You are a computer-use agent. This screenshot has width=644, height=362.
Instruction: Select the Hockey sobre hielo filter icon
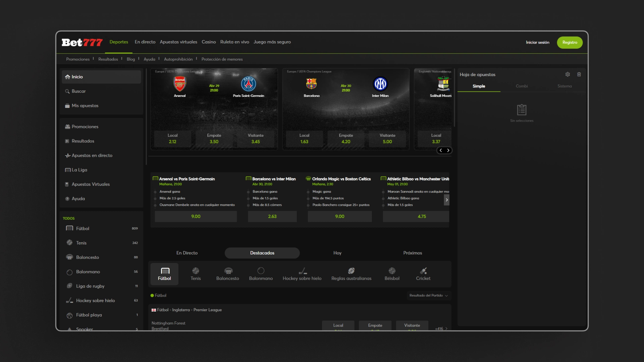[x=303, y=271]
